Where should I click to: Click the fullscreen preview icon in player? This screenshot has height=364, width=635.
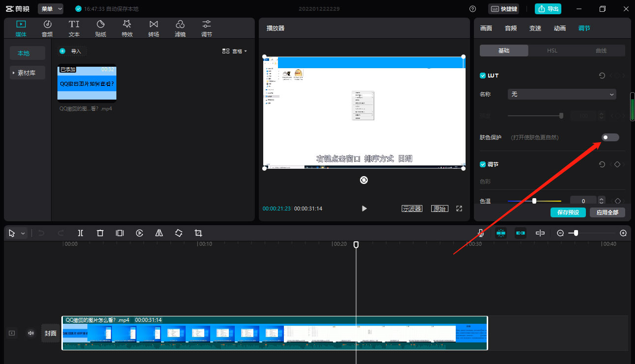tap(459, 208)
